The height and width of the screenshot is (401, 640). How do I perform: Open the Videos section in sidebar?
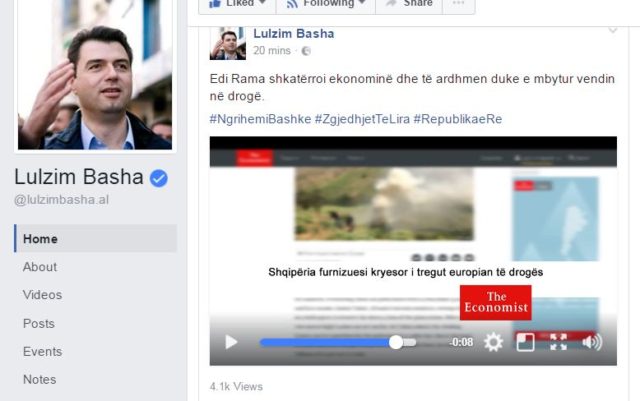pos(42,295)
